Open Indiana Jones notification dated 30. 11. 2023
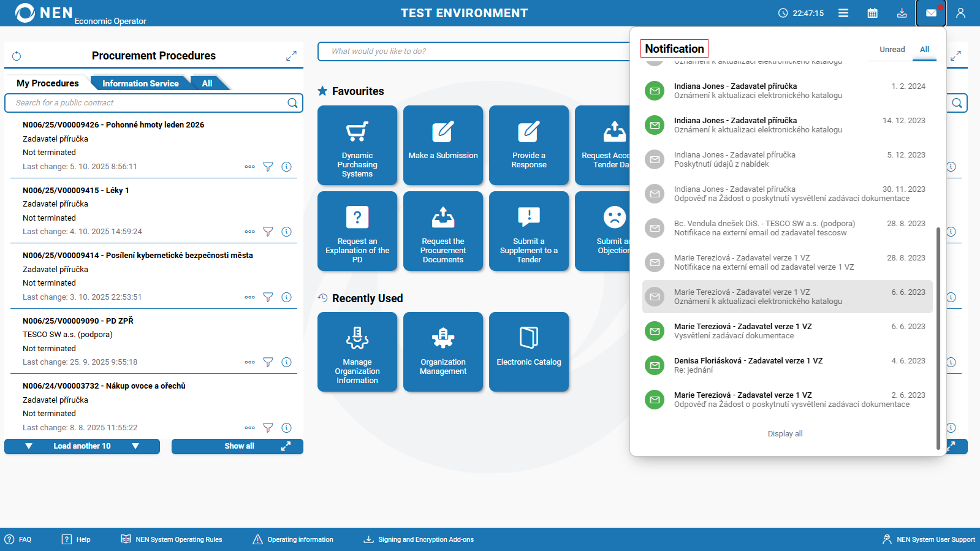The height and width of the screenshot is (551, 980). (788, 194)
